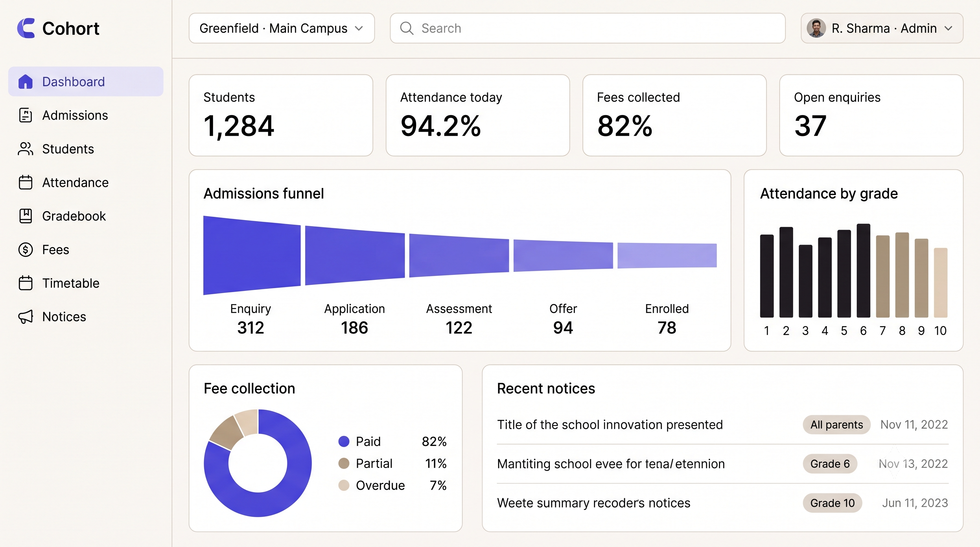The width and height of the screenshot is (980, 547).
Task: Open notice 'Title of the school innovation presented'
Action: point(610,424)
